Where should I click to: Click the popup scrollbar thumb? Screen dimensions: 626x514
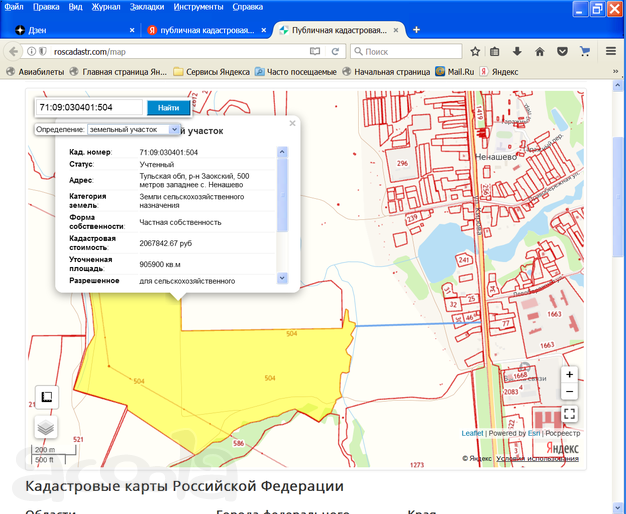282,194
